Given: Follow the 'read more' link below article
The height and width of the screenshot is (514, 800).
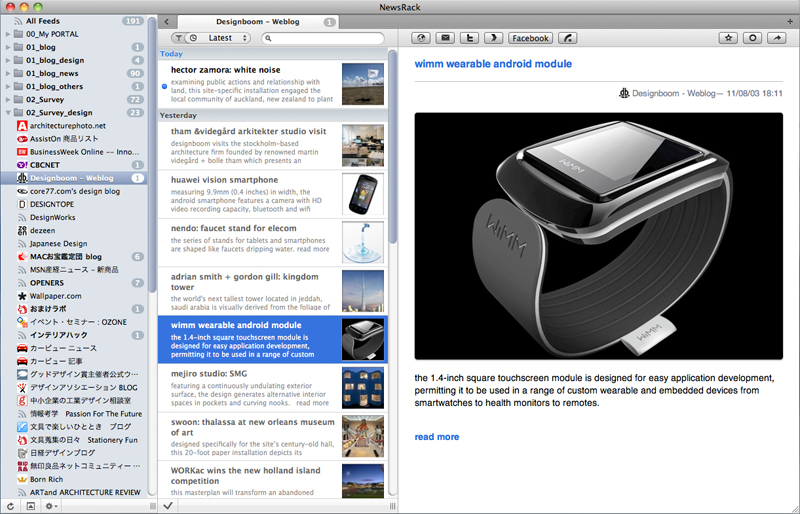Looking at the screenshot, I should [x=437, y=437].
